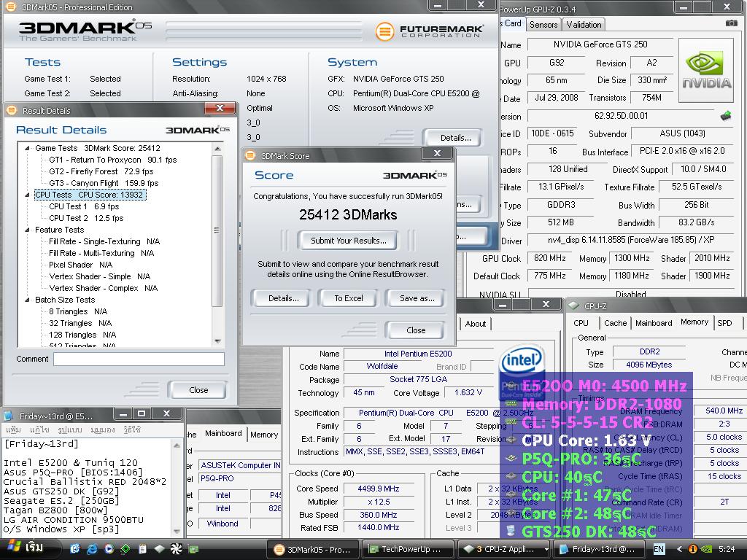Click the Notepad title bar icon
This screenshot has width=747, height=560.
(x=9, y=416)
